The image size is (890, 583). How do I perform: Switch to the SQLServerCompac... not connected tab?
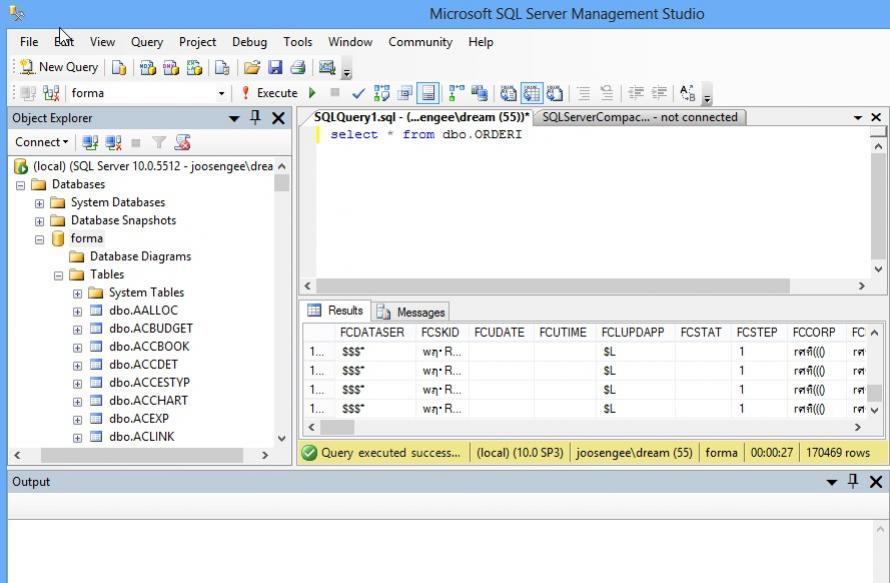click(640, 118)
